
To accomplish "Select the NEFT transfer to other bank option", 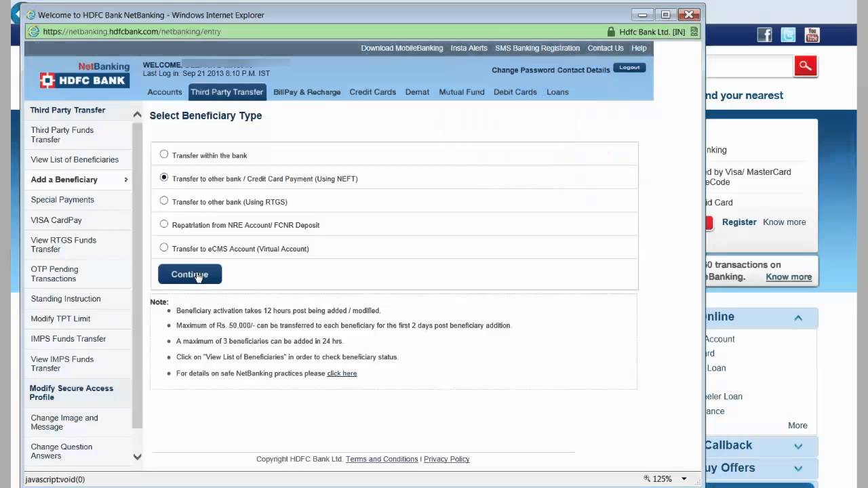I will click(164, 178).
